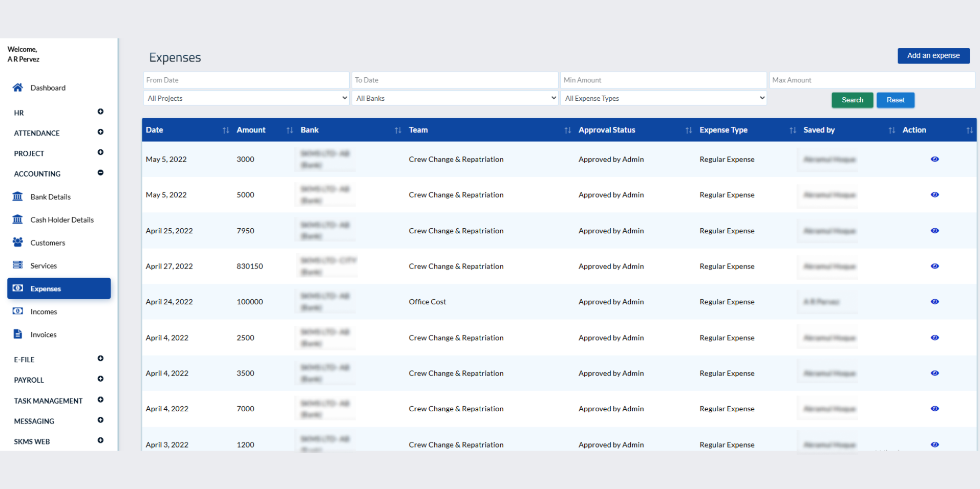The width and height of the screenshot is (980, 489).
Task: Expand the SKMS WEB section plus icon
Action: 100,440
